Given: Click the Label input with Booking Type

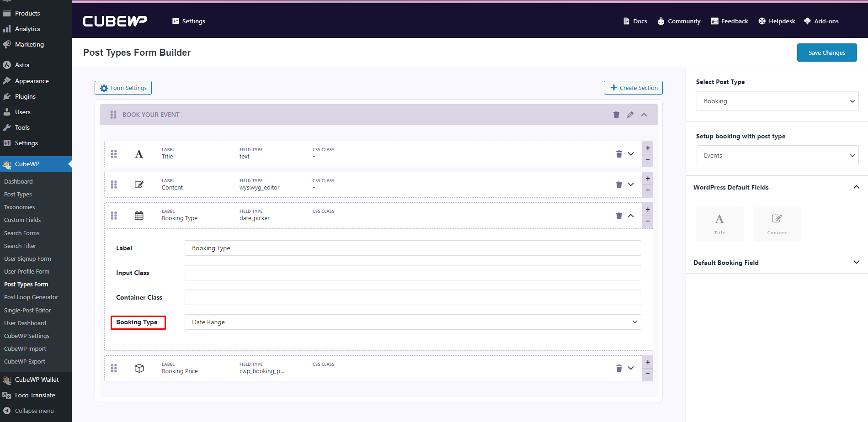Looking at the screenshot, I should [x=413, y=248].
